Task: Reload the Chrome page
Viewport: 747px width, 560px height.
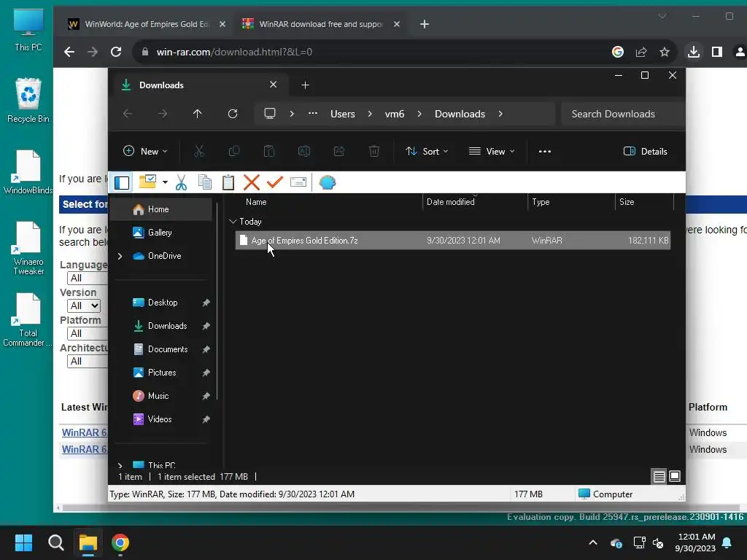Action: (116, 52)
